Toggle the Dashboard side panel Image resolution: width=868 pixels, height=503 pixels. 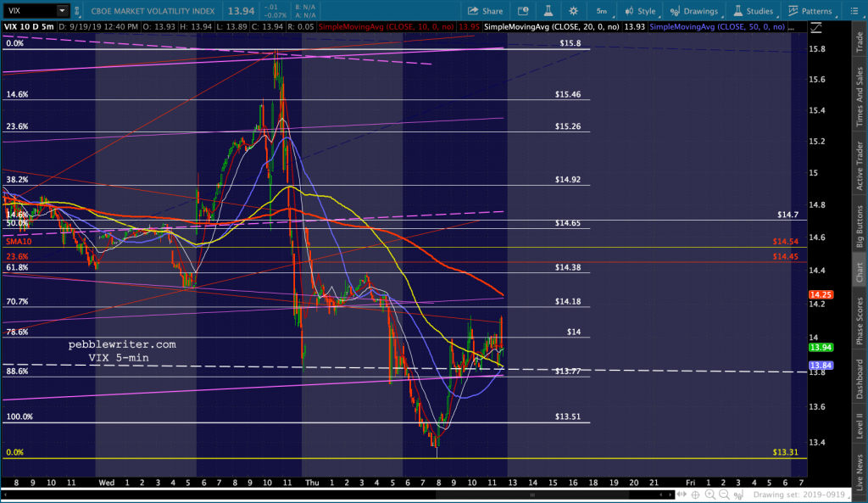click(x=860, y=379)
